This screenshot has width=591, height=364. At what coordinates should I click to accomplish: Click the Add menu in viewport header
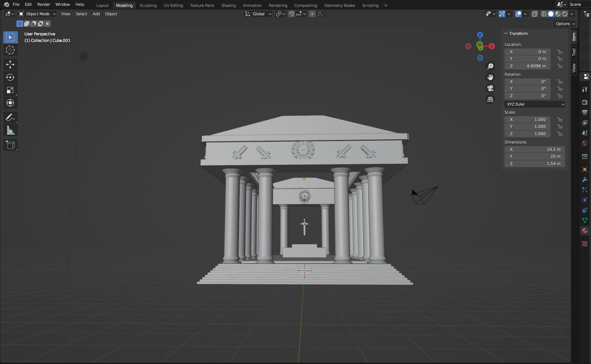click(x=96, y=14)
